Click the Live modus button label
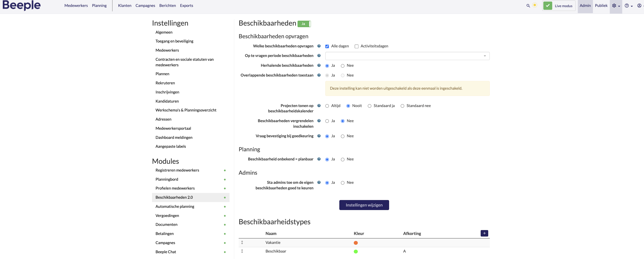644x259 pixels. coord(564,6)
